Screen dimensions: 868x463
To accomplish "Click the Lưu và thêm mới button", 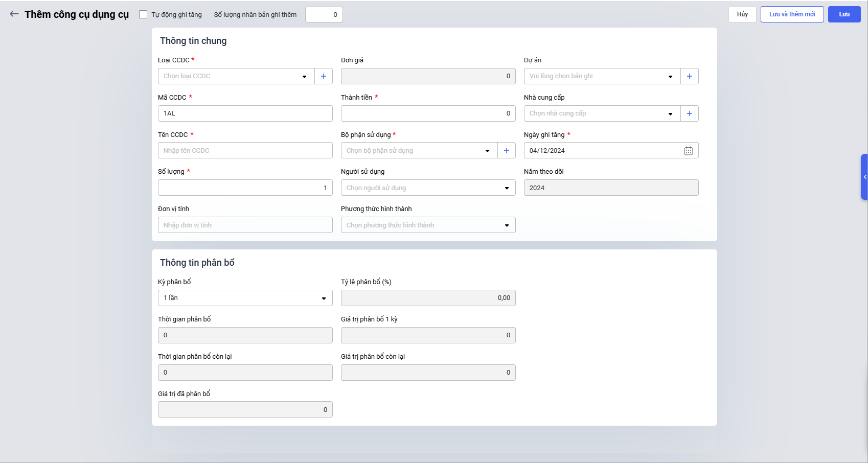I will [x=792, y=14].
